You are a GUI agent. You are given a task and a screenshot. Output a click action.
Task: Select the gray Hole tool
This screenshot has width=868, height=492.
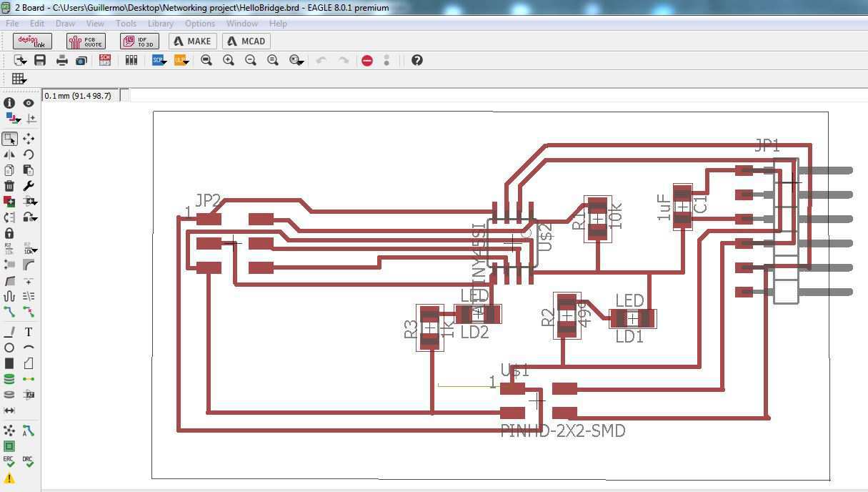point(9,395)
